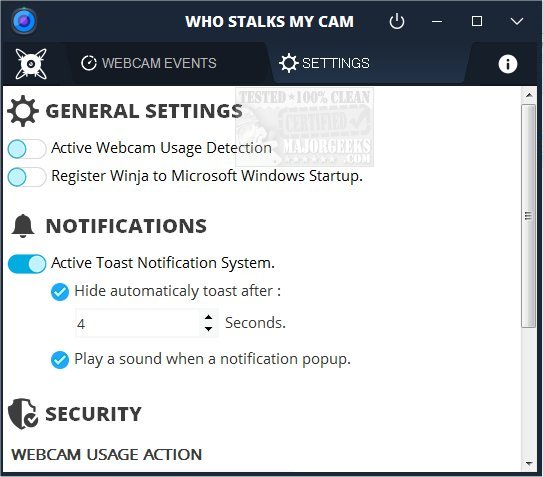Disable Active Toast Notification System toggle
The width and height of the screenshot is (543, 477).
pyautogui.click(x=27, y=264)
